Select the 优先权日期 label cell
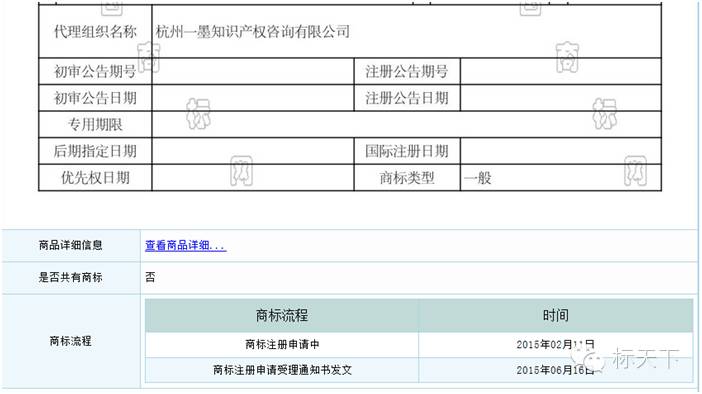702x394 pixels. 95,178
